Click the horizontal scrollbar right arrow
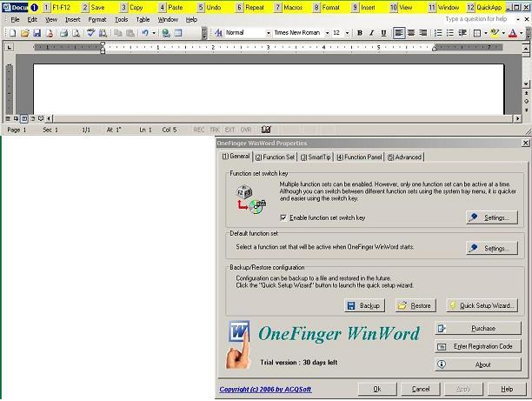The image size is (532, 401). pos(517,118)
